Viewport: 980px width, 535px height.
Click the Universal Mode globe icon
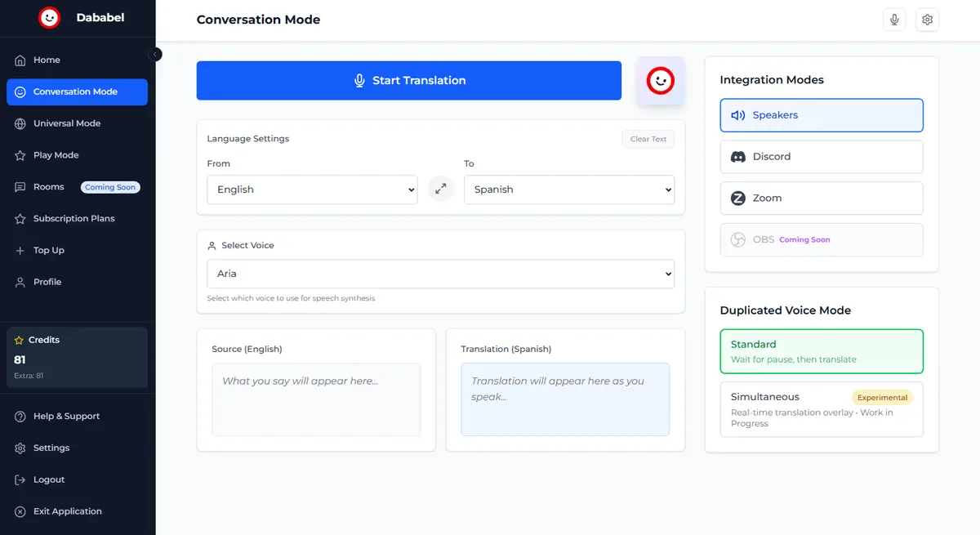(20, 123)
